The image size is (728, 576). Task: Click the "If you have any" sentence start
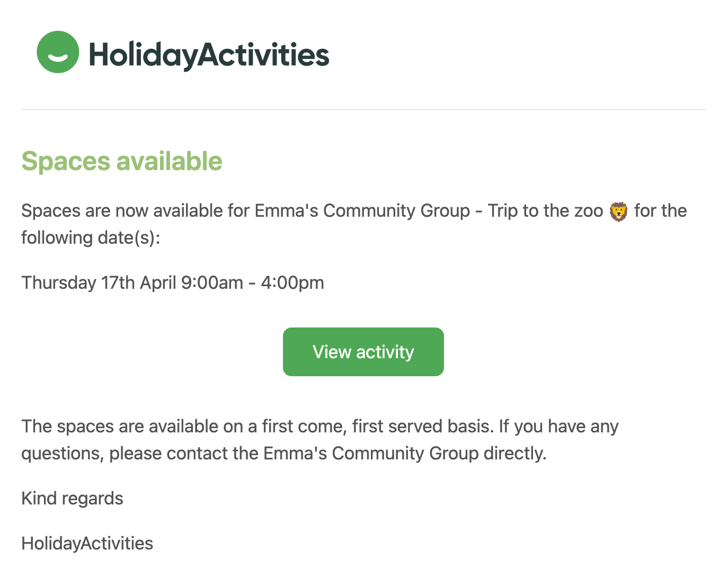pos(558,427)
